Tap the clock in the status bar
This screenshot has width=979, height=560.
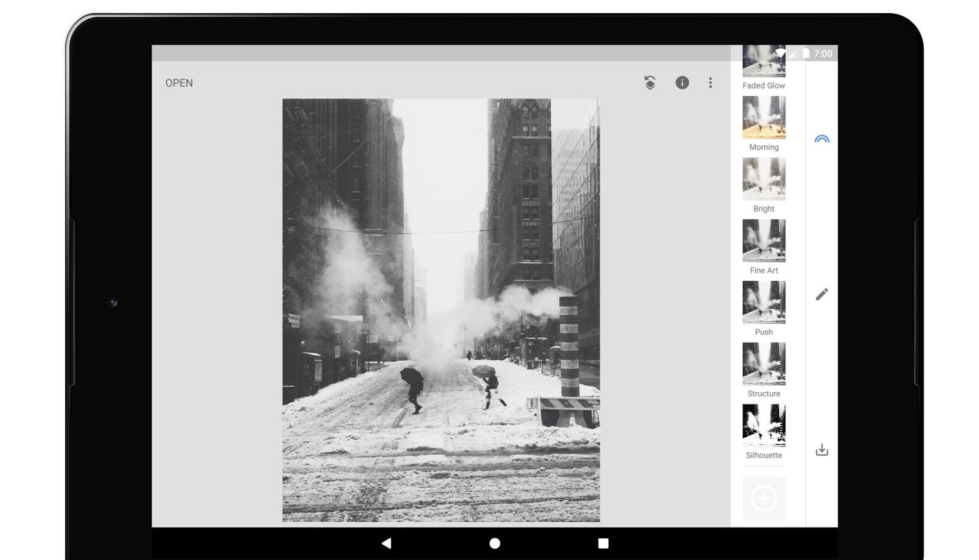point(822,54)
